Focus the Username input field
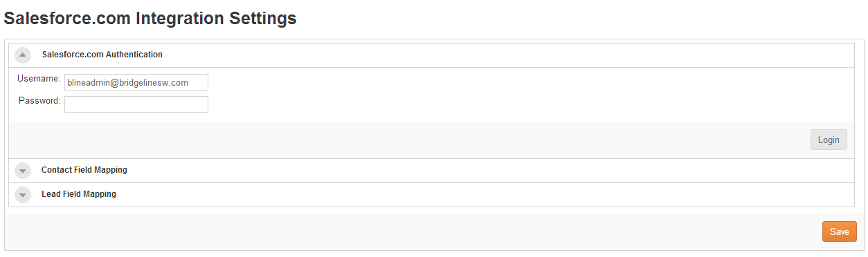Screen dimensions: 868x257 click(136, 82)
